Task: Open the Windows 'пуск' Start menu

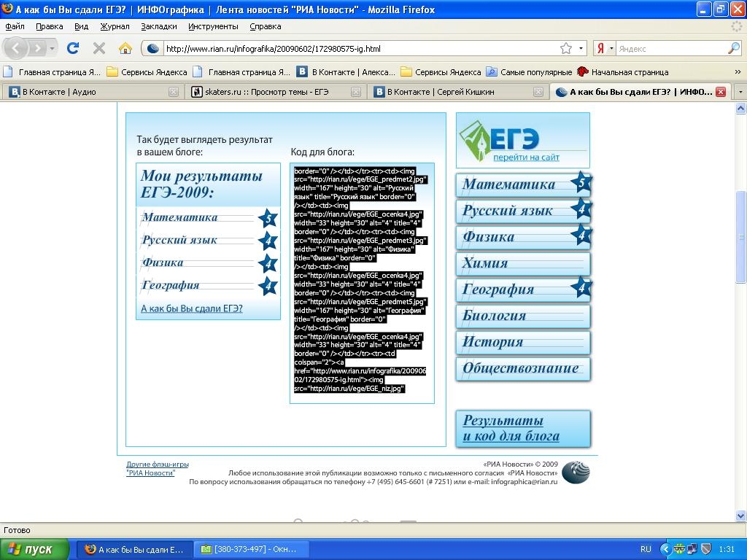Action: (x=34, y=549)
